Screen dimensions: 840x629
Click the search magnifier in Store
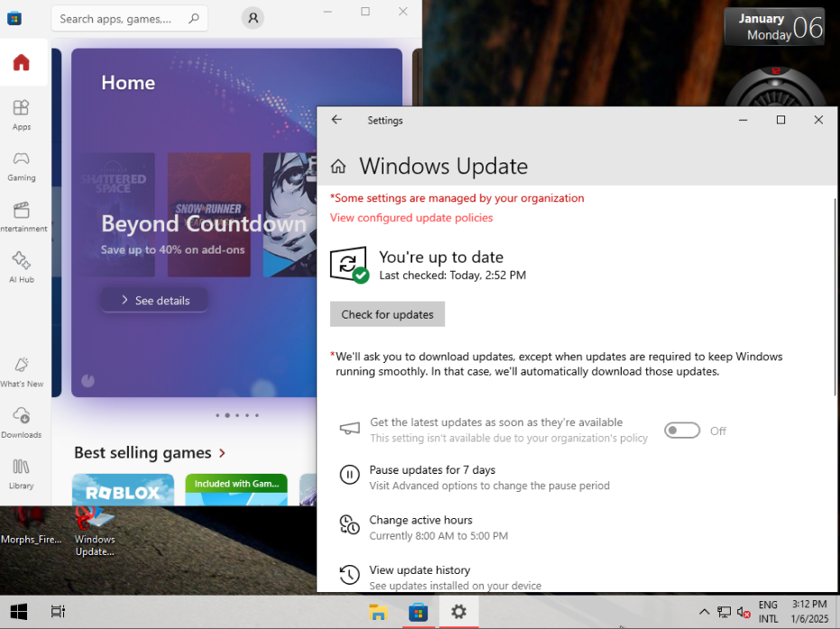pos(194,19)
